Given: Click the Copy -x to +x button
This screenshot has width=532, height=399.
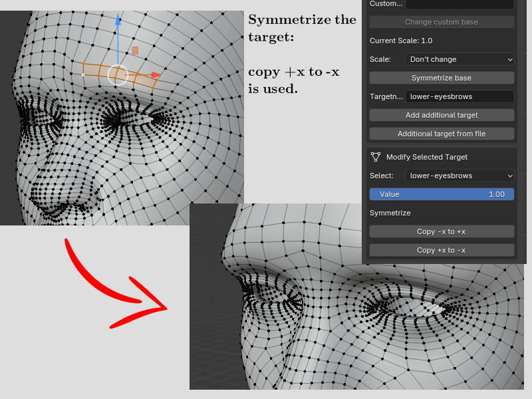Looking at the screenshot, I should pos(442,231).
